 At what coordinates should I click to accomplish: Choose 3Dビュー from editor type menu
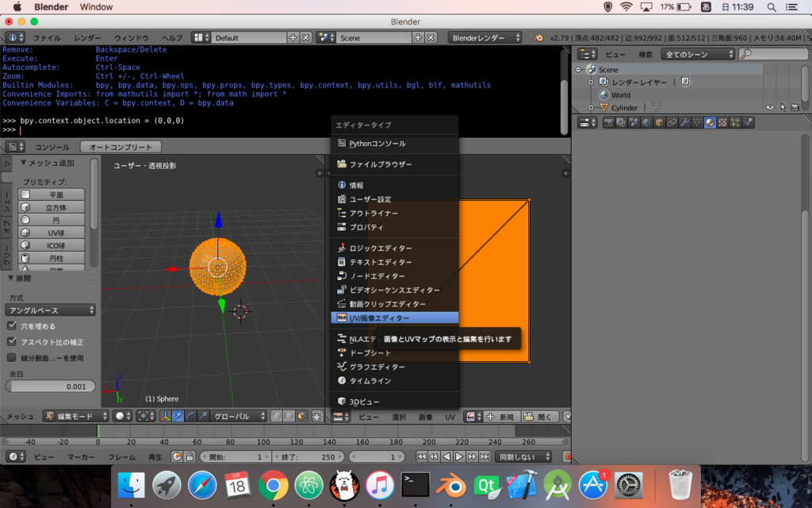pyautogui.click(x=395, y=401)
